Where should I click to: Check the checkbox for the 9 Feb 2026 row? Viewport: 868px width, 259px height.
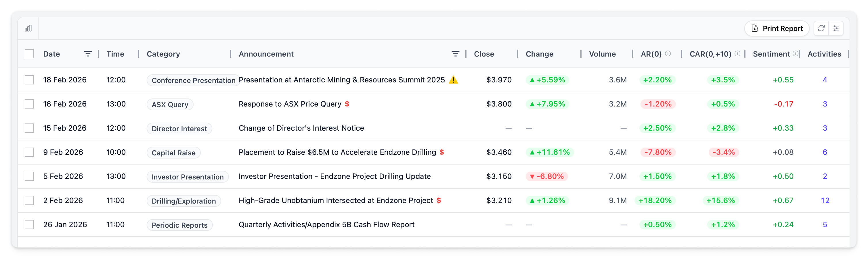pos(29,152)
